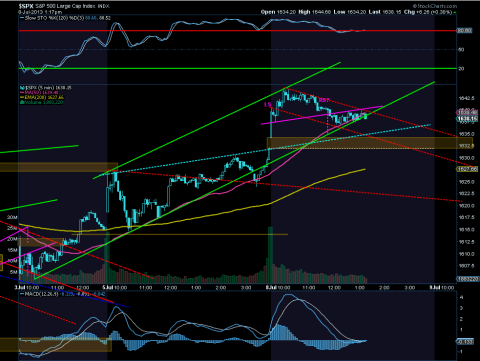Click the LS annotation label

click(x=267, y=105)
